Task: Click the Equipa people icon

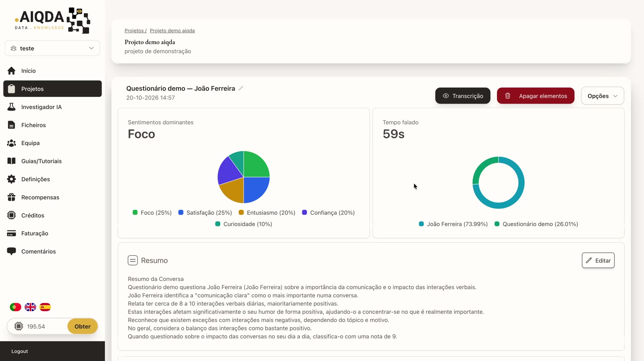Action: click(12, 143)
